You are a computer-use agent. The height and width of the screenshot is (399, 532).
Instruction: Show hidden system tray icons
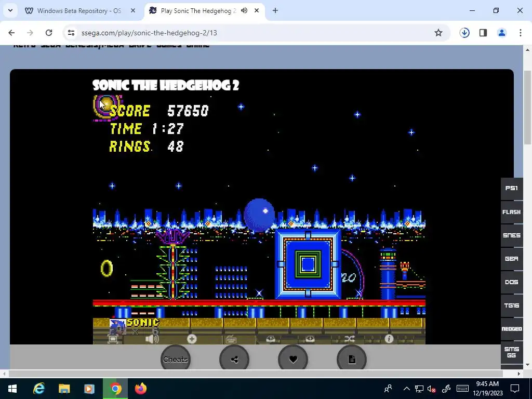pos(407,389)
